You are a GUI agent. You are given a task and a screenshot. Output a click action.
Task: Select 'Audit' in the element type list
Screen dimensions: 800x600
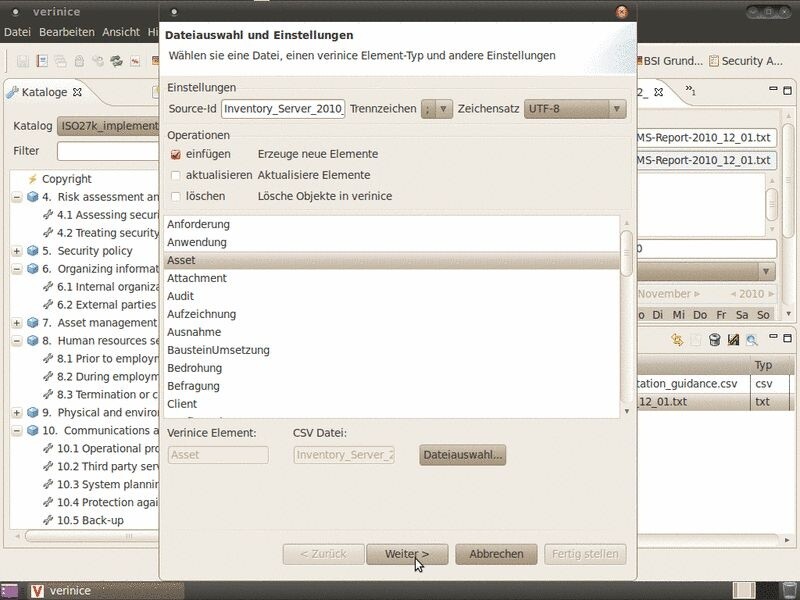pyautogui.click(x=181, y=296)
